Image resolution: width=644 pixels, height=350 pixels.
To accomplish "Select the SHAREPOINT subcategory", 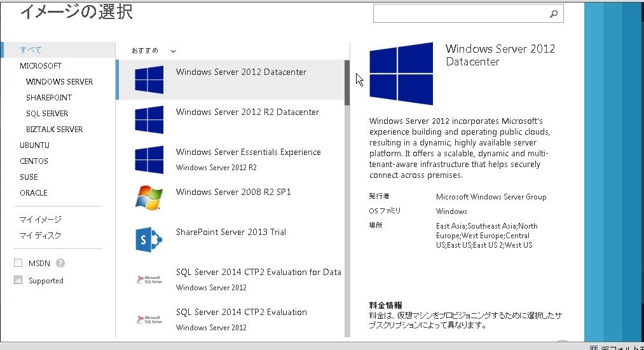I will pos(49,98).
